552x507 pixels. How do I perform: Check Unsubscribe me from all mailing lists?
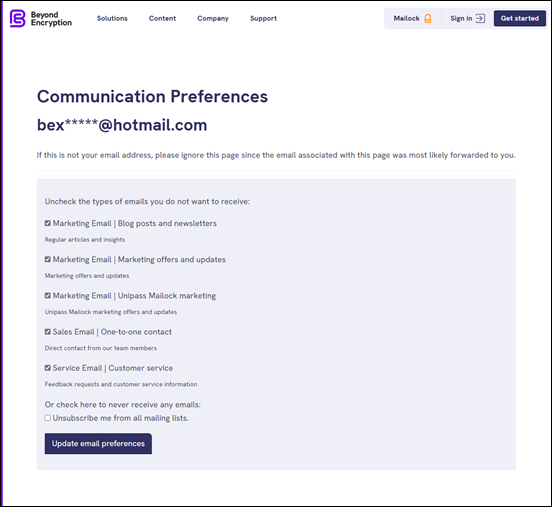click(48, 418)
